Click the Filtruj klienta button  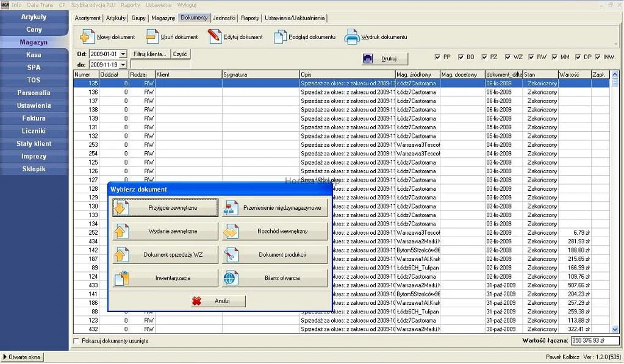(150, 54)
